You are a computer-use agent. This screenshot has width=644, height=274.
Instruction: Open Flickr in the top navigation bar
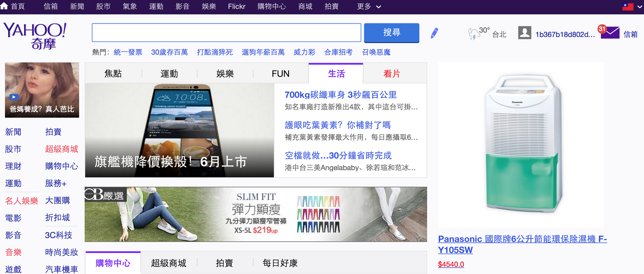pyautogui.click(x=237, y=6)
